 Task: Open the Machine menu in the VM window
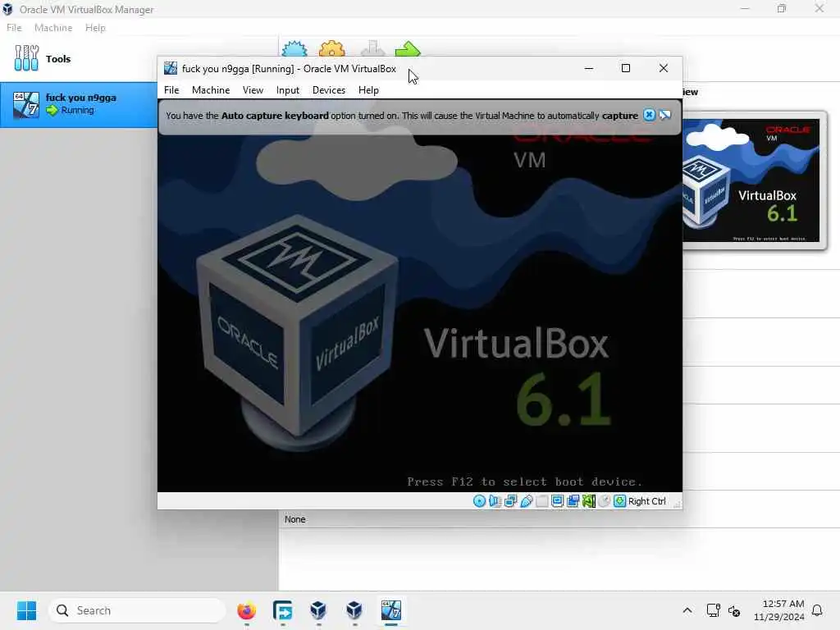(x=211, y=90)
